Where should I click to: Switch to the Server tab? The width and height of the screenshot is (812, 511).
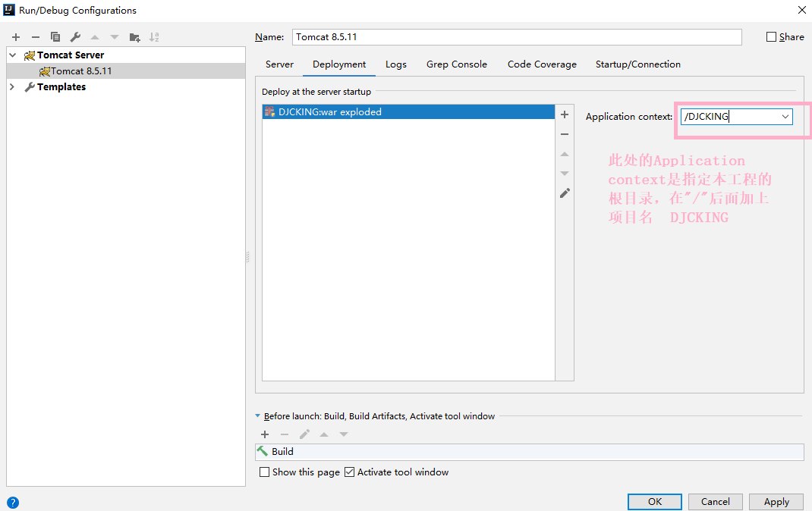(x=279, y=64)
